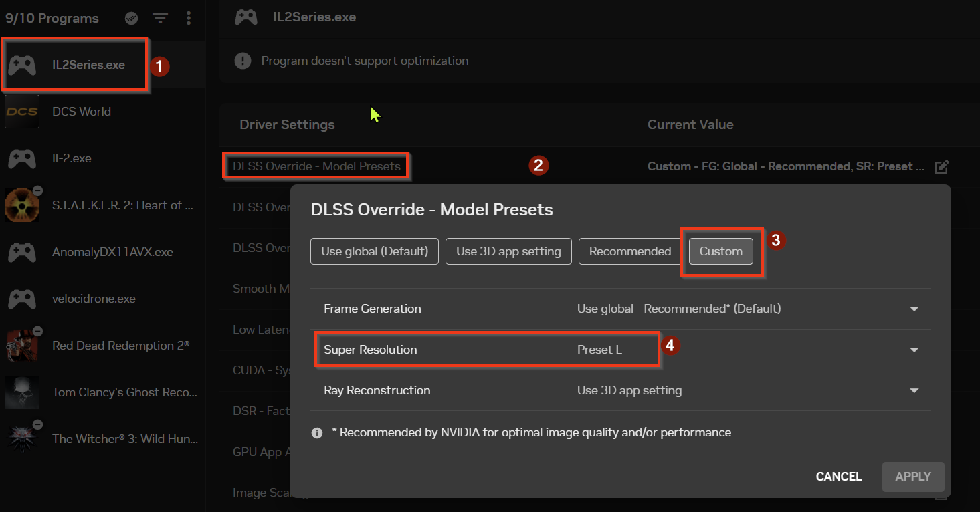
Task: Click APPLY in the DLSS dialog
Action: pyautogui.click(x=913, y=477)
